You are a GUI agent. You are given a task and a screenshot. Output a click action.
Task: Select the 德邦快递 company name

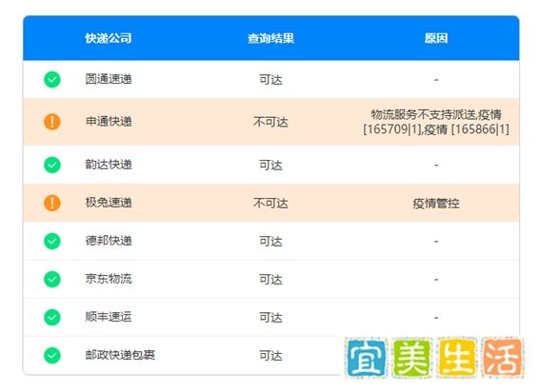tap(109, 241)
